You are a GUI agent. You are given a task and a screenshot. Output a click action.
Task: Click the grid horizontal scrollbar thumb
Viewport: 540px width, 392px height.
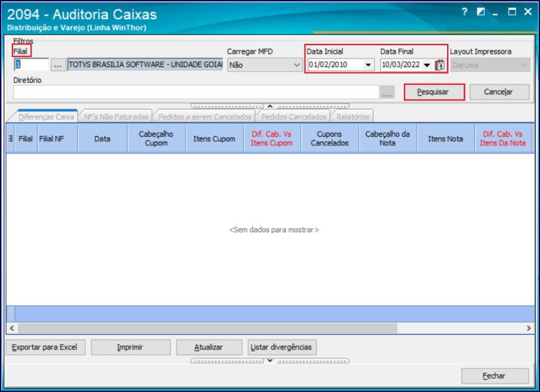click(207, 328)
